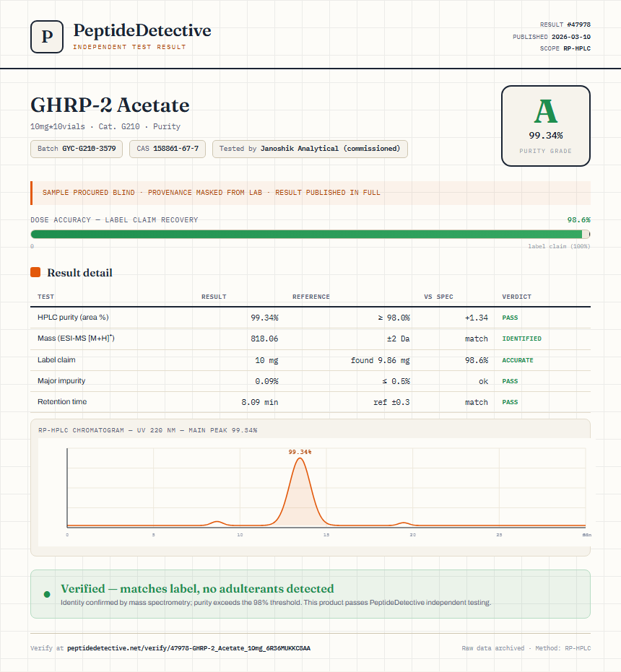Viewport: 621px width, 672px height.
Task: Click the CAS 158861-67-7 chip
Action: (x=168, y=149)
